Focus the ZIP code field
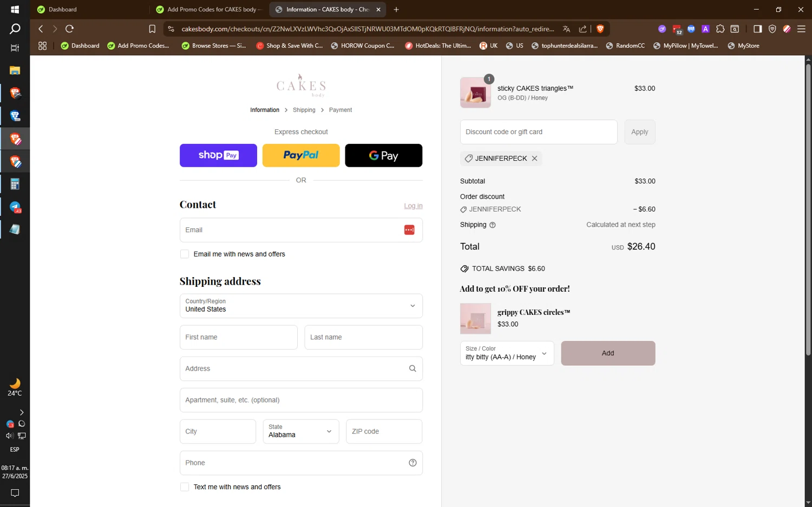Image resolution: width=812 pixels, height=507 pixels. pyautogui.click(x=384, y=431)
